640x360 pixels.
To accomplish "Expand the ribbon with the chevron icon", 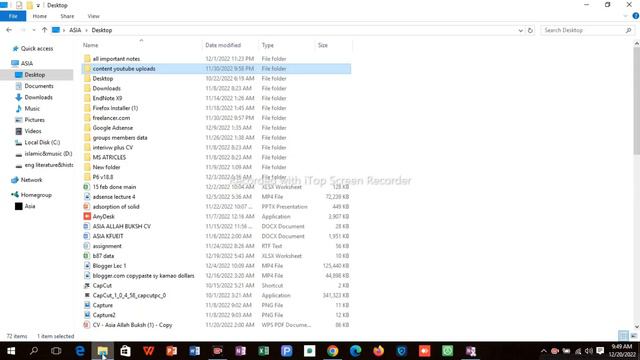I will point(626,16).
